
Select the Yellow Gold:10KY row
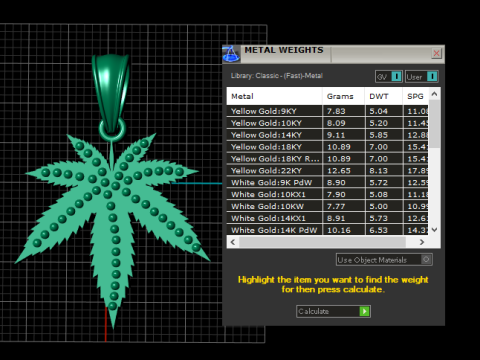pyautogui.click(x=327, y=123)
